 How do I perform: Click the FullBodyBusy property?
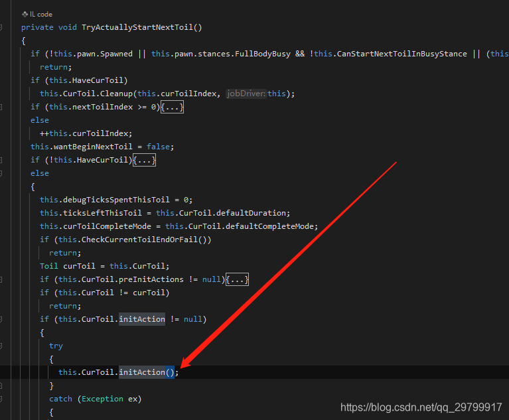click(263, 54)
